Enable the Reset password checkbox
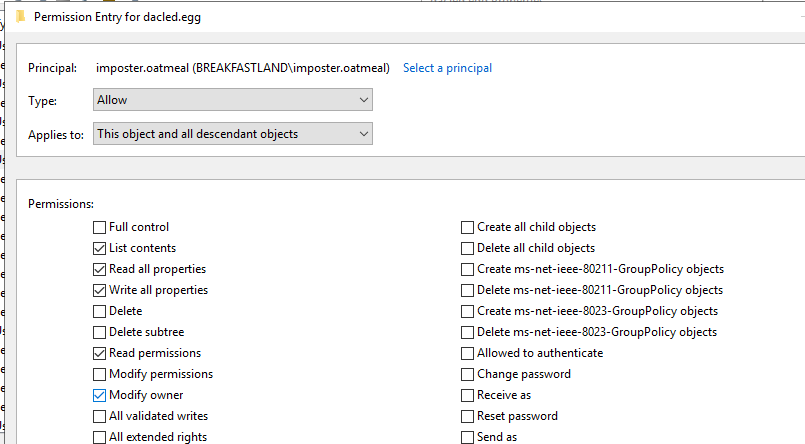805x444 pixels. click(467, 416)
